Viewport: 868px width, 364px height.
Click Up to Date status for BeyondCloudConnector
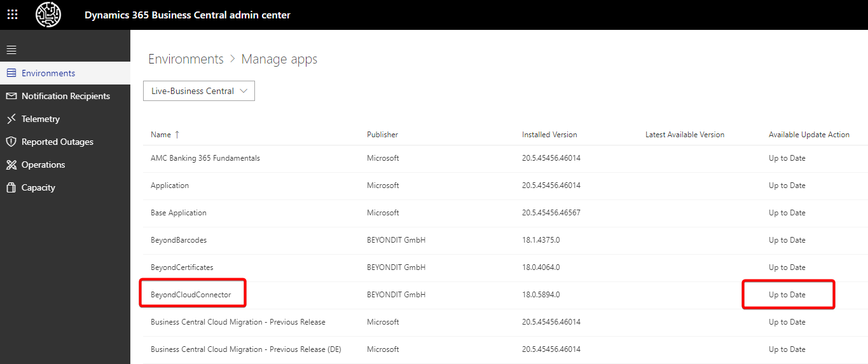pyautogui.click(x=787, y=295)
